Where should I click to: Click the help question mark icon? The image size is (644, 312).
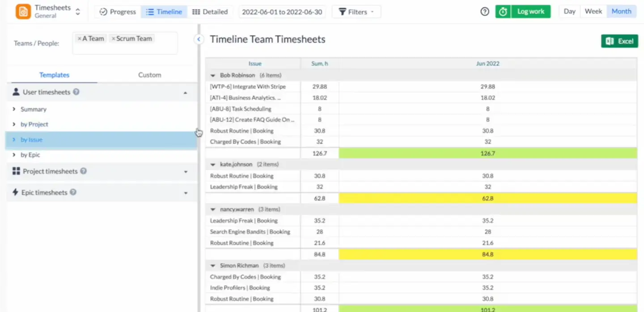(484, 11)
